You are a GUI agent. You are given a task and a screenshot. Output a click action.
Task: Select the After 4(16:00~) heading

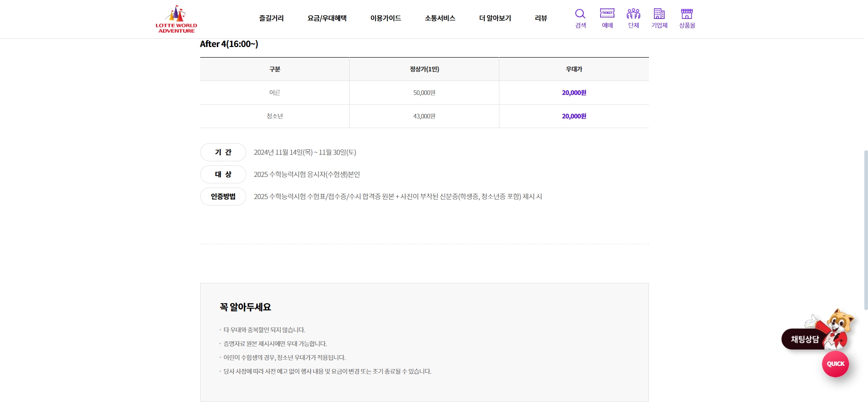tap(229, 44)
